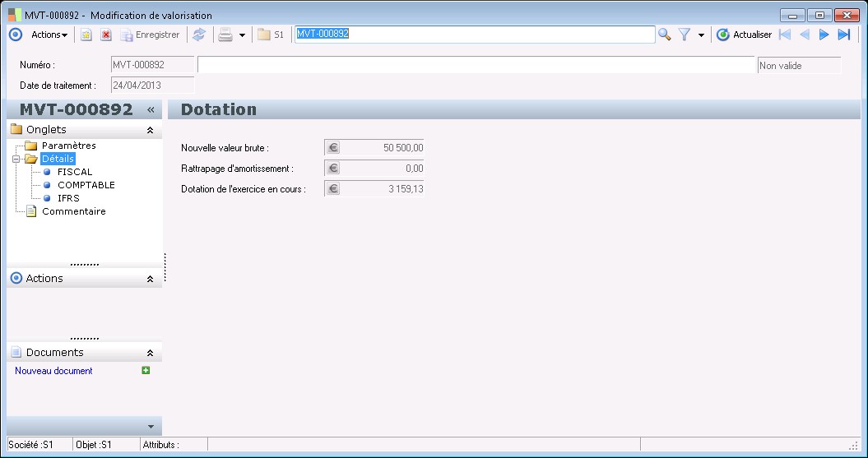Click the green plus add document icon
This screenshot has width=868, height=458.
coord(146,370)
